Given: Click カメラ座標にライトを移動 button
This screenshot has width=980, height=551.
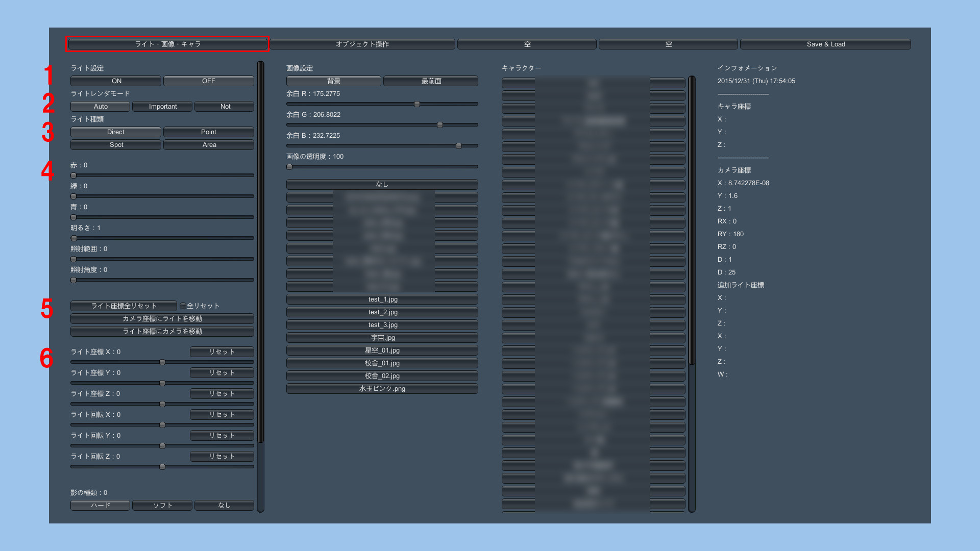Looking at the screenshot, I should click(x=162, y=319).
